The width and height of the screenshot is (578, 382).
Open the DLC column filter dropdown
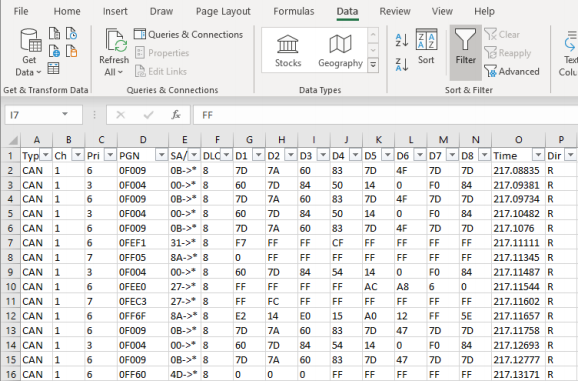[226, 155]
